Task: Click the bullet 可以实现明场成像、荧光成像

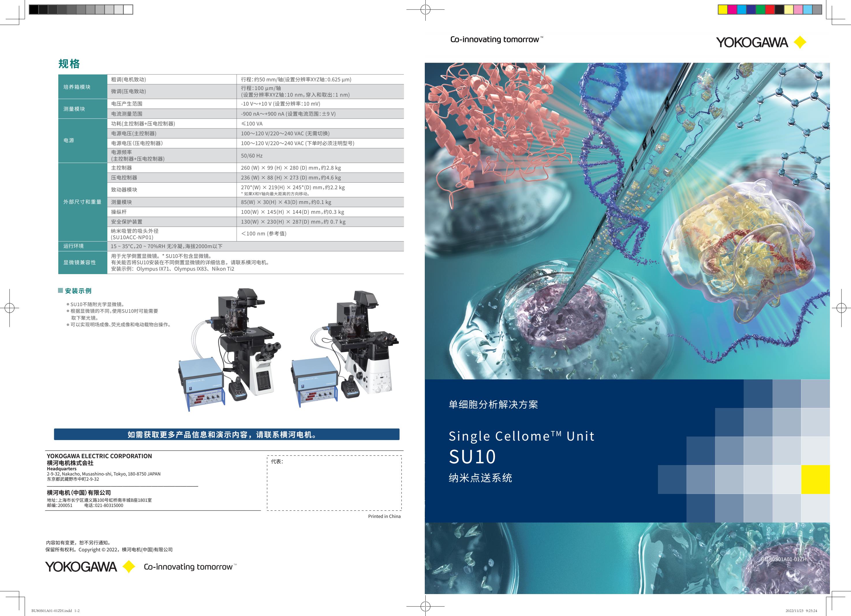Action: click(119, 325)
